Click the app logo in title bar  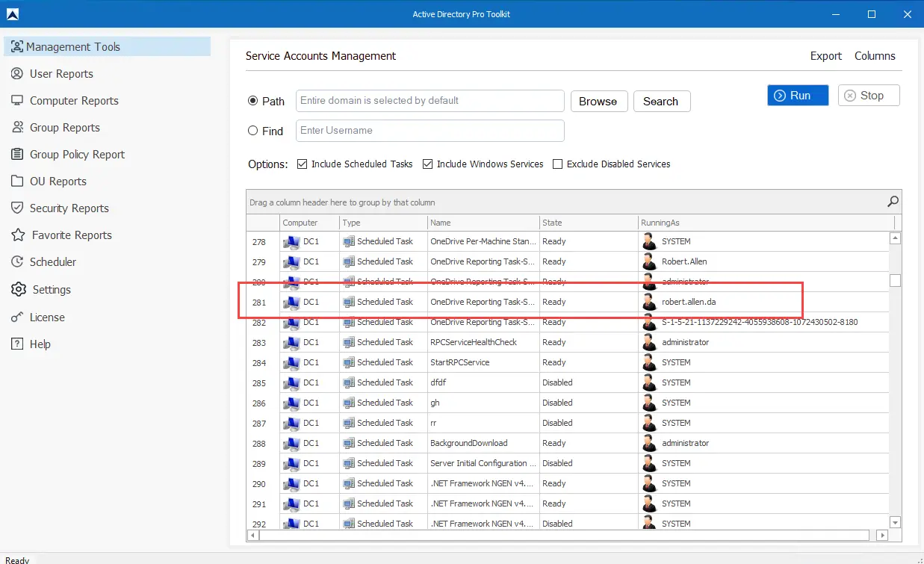(12, 14)
